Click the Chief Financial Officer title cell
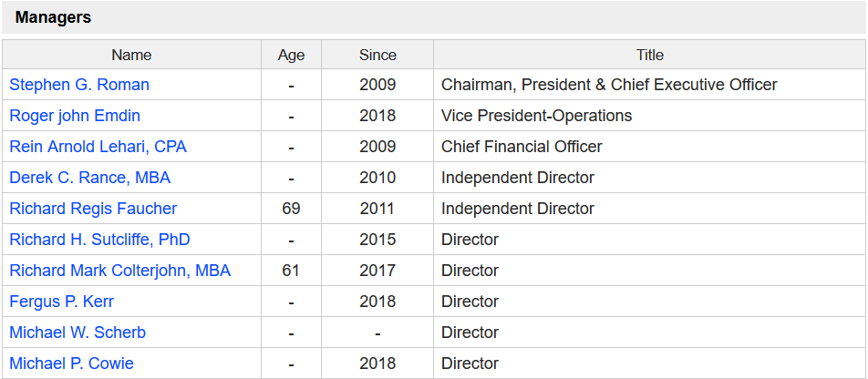This screenshot has height=379, width=868. point(522,147)
